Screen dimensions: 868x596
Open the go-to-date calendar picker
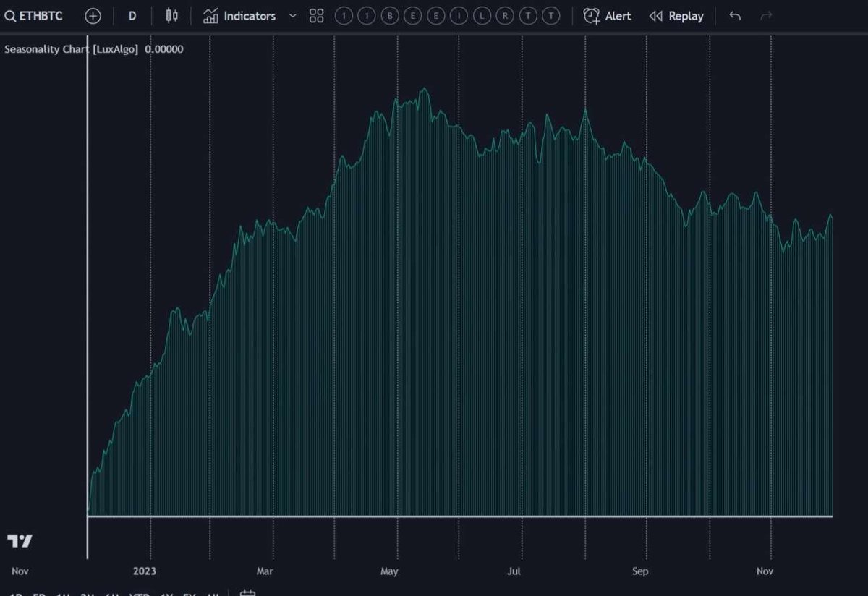(248, 592)
